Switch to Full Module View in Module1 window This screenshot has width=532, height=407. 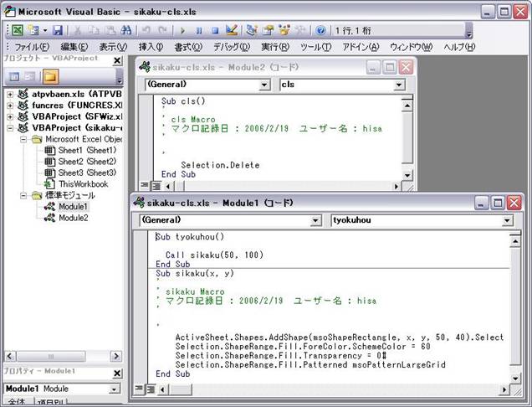tap(151, 389)
